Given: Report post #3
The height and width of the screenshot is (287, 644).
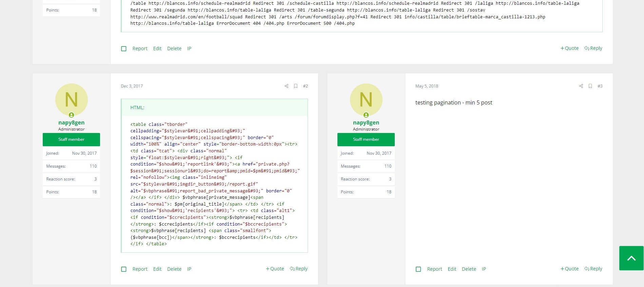Looking at the screenshot, I should click(x=434, y=269).
